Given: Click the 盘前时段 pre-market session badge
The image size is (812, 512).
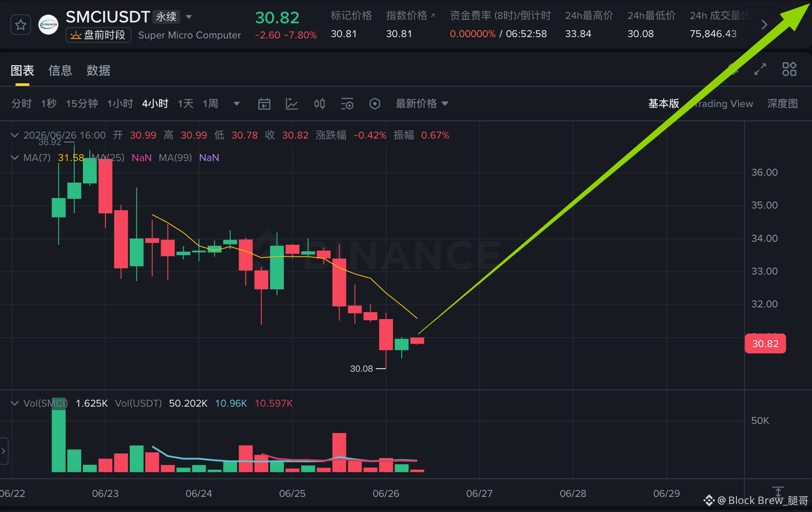Looking at the screenshot, I should (98, 35).
